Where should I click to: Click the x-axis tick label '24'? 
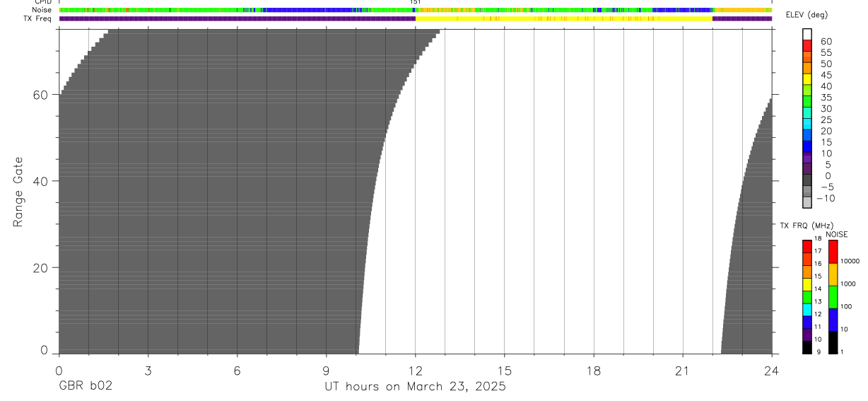pos(772,371)
